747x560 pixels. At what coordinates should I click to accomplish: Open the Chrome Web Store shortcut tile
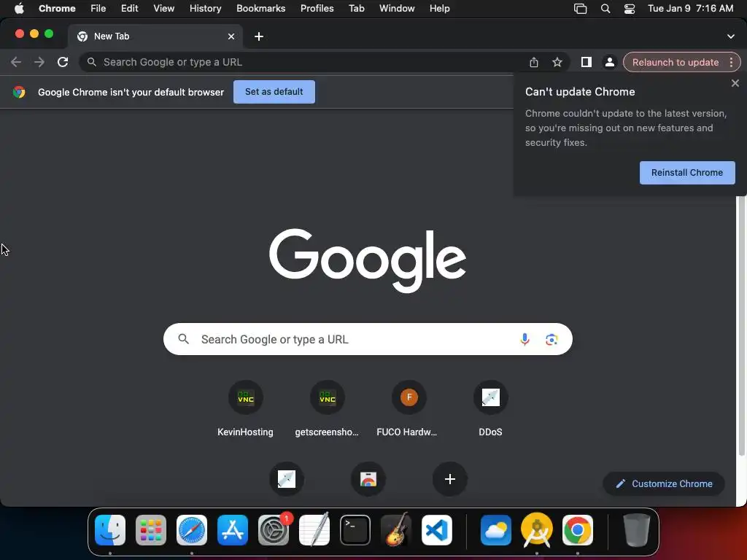(x=368, y=478)
